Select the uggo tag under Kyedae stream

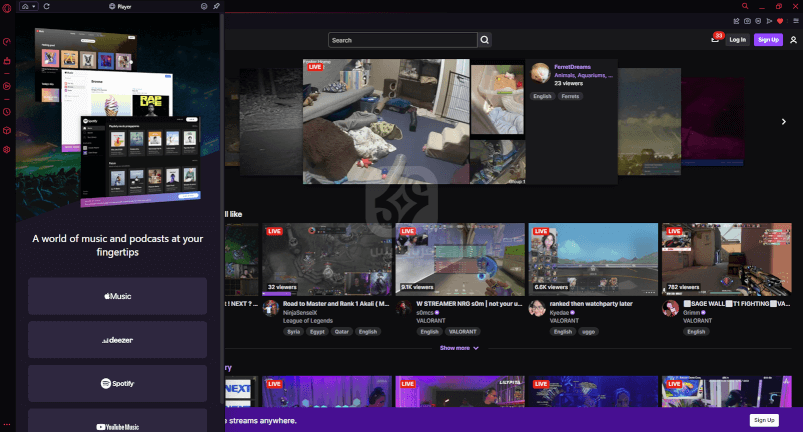pyautogui.click(x=588, y=332)
